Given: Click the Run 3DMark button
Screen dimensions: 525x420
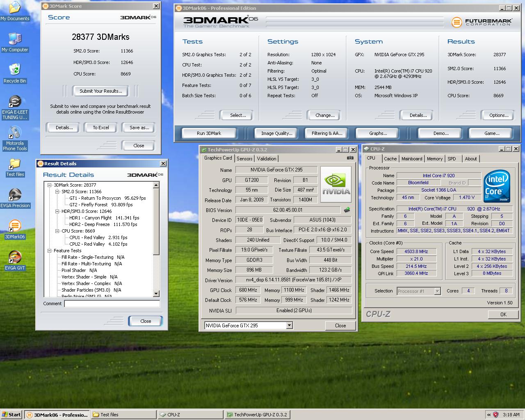Looking at the screenshot, I should click(209, 133).
